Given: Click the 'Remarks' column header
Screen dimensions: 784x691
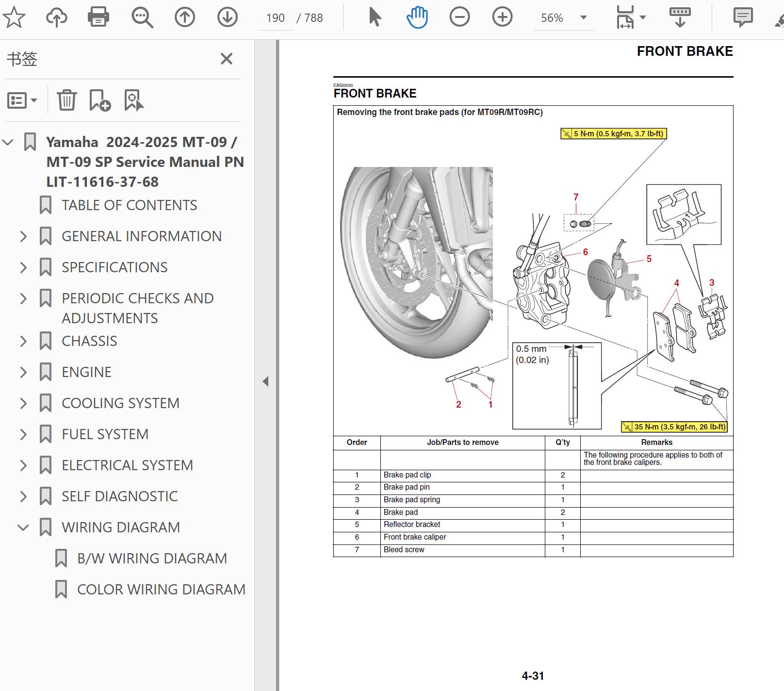Looking at the screenshot, I should tap(657, 443).
